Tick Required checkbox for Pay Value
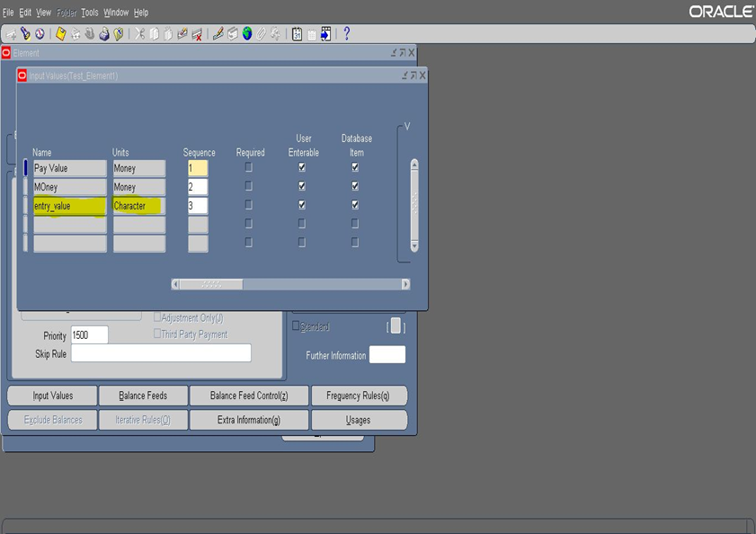This screenshot has width=756, height=534. (249, 167)
